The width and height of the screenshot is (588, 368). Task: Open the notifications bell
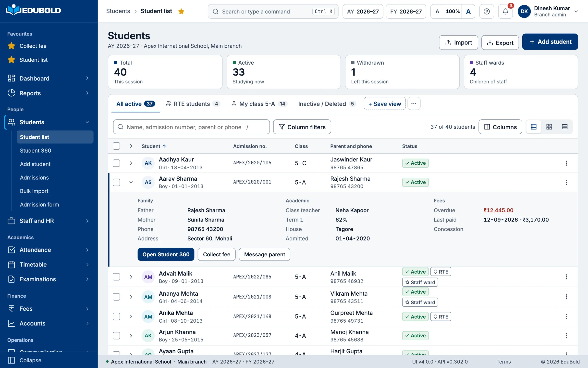505,11
